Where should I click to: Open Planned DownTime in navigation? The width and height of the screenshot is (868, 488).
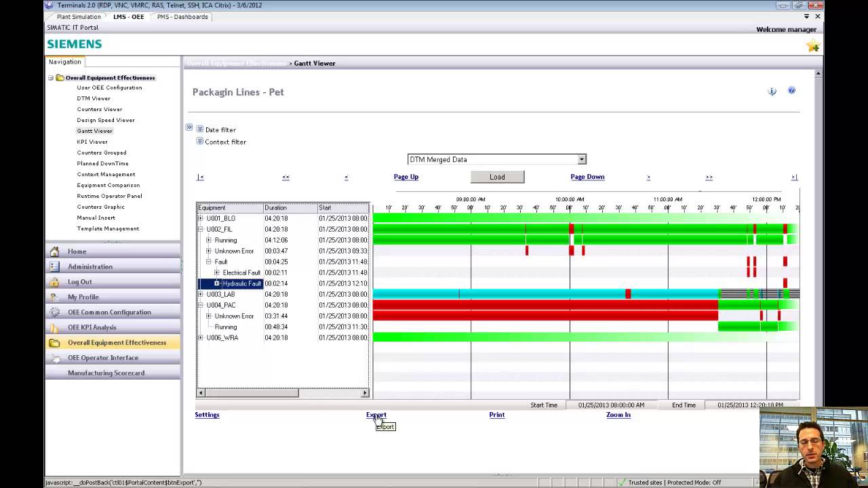click(102, 163)
